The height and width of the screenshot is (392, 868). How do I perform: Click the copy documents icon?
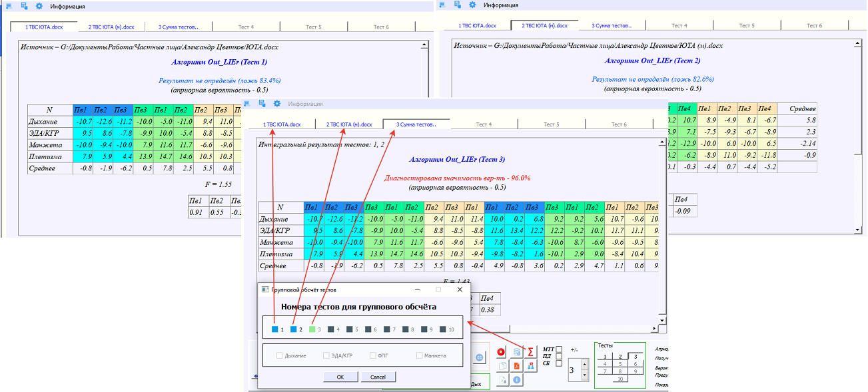pyautogui.click(x=502, y=366)
